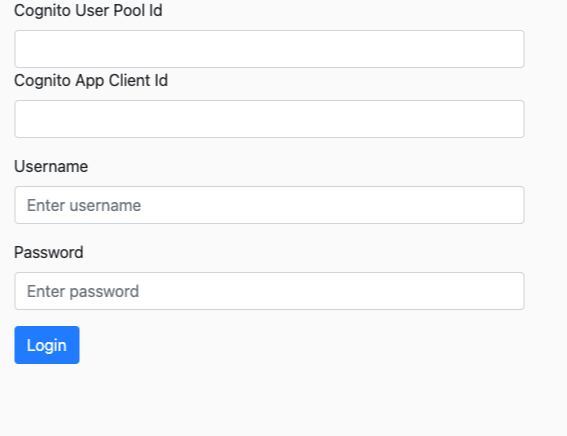567x436 pixels.
Task: Click the field under Cognito User Pool Id
Action: tap(269, 49)
